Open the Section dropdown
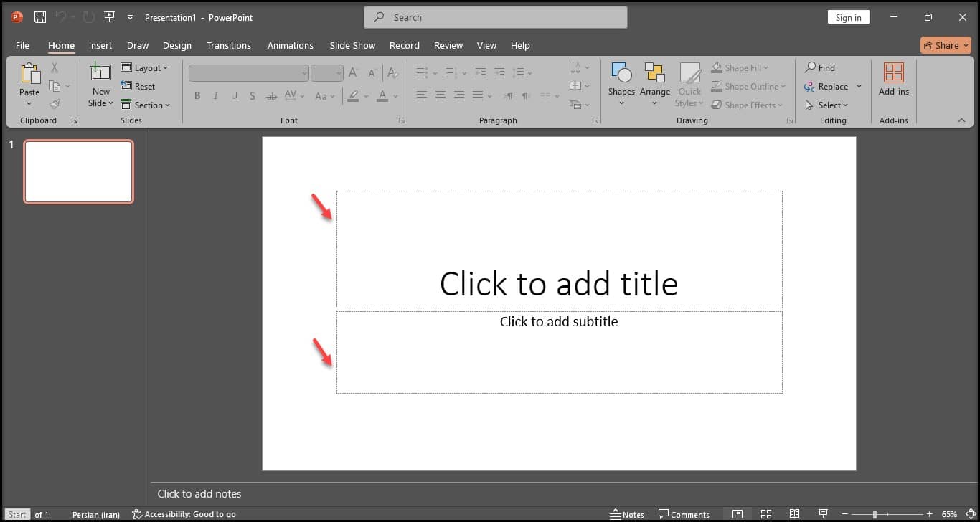Image resolution: width=980 pixels, height=522 pixels. click(x=145, y=105)
